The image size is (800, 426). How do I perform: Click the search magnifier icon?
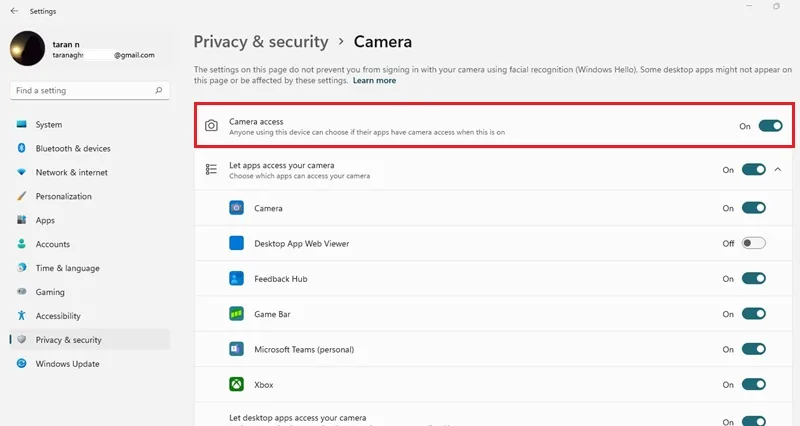coord(159,90)
